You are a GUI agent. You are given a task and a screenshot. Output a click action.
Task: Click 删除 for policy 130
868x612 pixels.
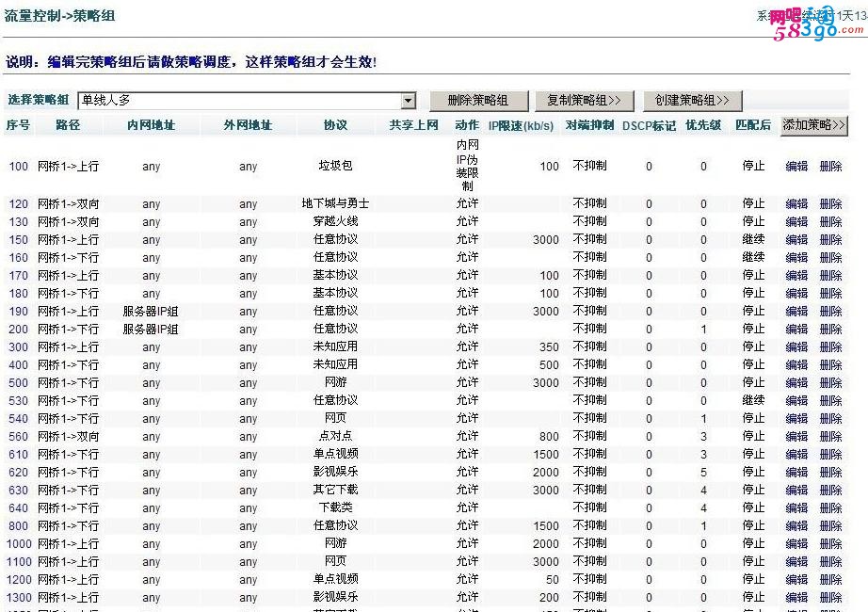click(x=830, y=221)
